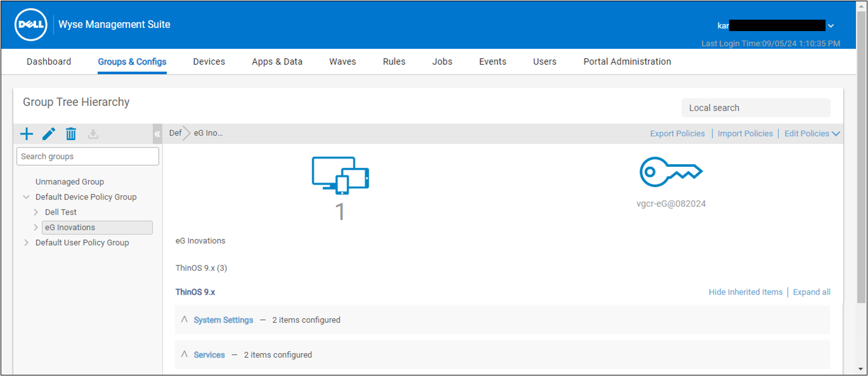Click the device count number 1
868x376 pixels.
pyautogui.click(x=340, y=212)
